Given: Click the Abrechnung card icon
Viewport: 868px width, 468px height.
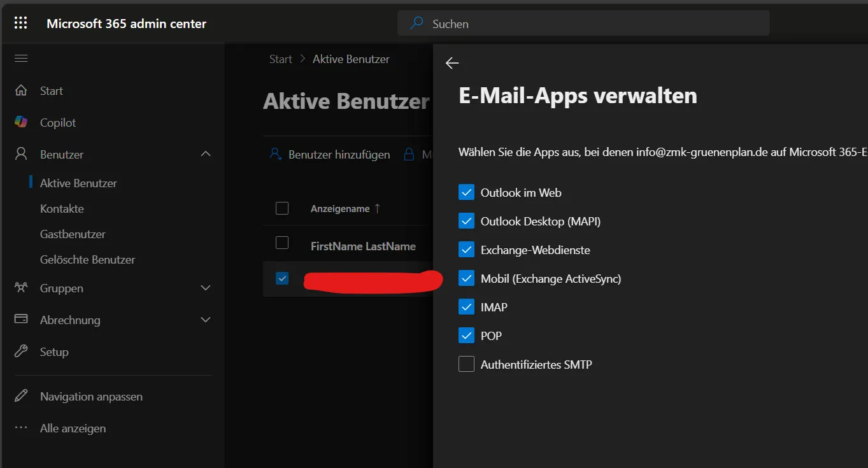Looking at the screenshot, I should click(x=21, y=320).
